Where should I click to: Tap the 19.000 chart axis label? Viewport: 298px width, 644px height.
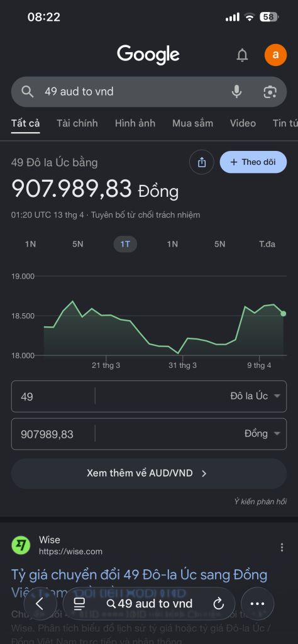coord(23,277)
